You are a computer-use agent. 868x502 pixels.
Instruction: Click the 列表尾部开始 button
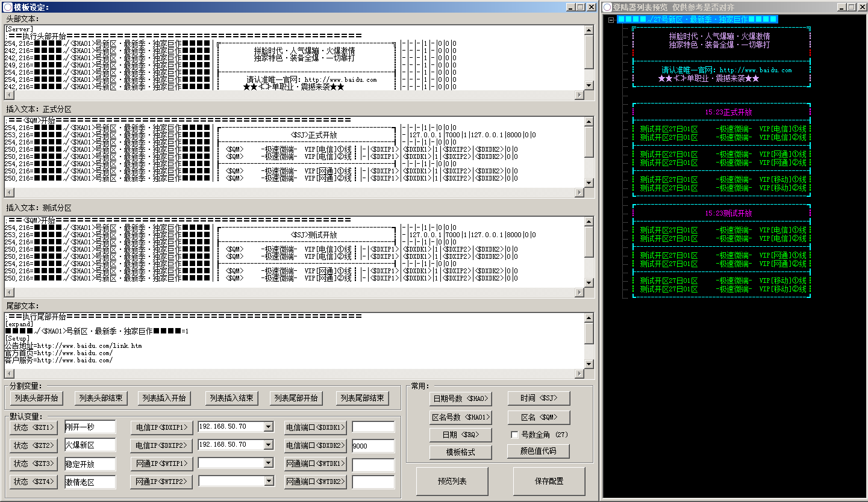click(x=296, y=398)
